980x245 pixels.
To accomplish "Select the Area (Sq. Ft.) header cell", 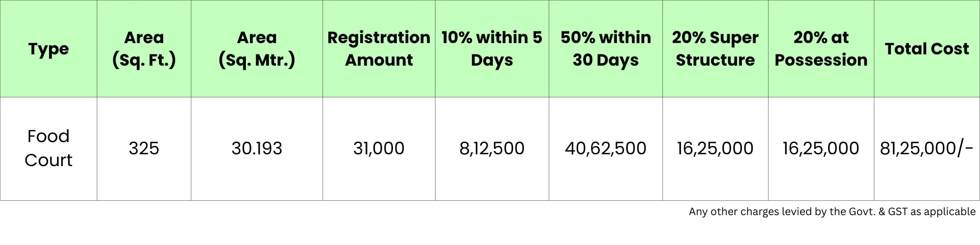I will tap(144, 49).
